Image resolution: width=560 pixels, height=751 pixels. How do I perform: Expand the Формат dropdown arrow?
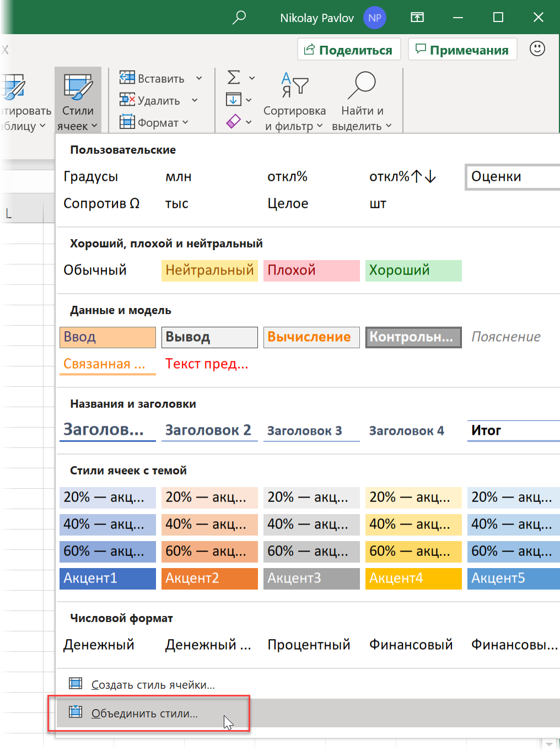pos(185,122)
